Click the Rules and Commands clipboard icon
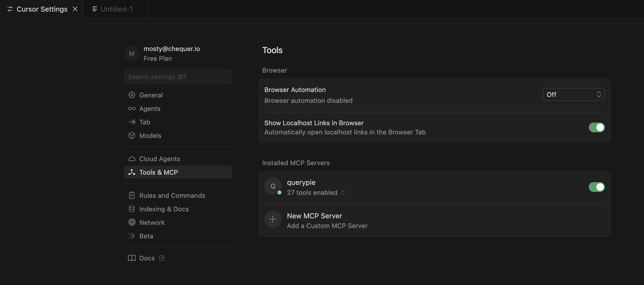The width and height of the screenshot is (644, 285). point(131,195)
